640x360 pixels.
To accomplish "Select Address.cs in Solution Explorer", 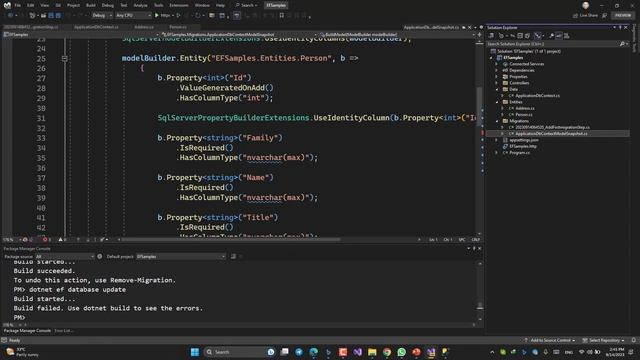I will pos(524,108).
